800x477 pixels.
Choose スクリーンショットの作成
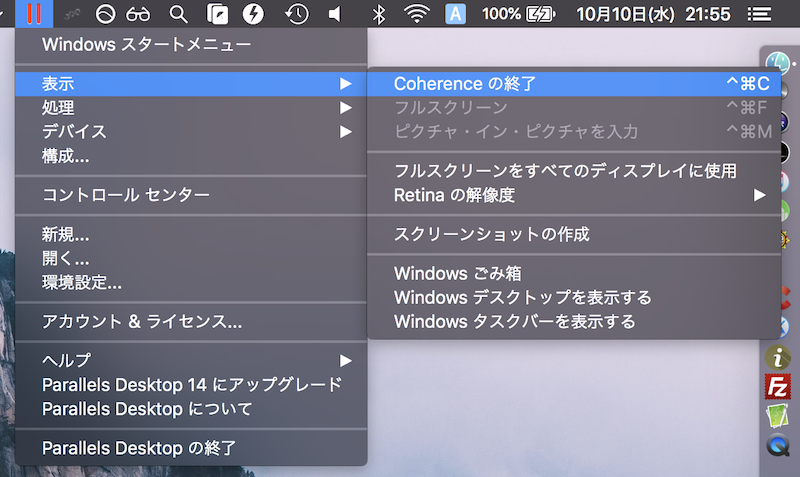tap(492, 234)
